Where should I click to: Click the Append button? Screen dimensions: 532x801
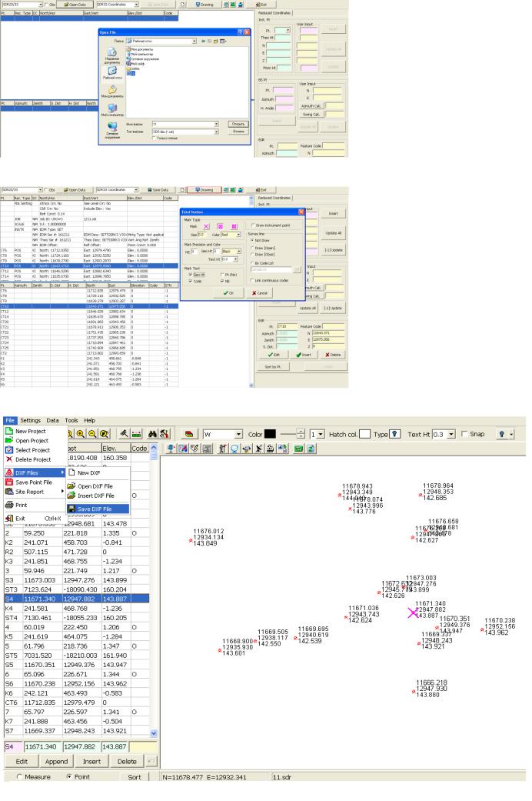(x=57, y=762)
